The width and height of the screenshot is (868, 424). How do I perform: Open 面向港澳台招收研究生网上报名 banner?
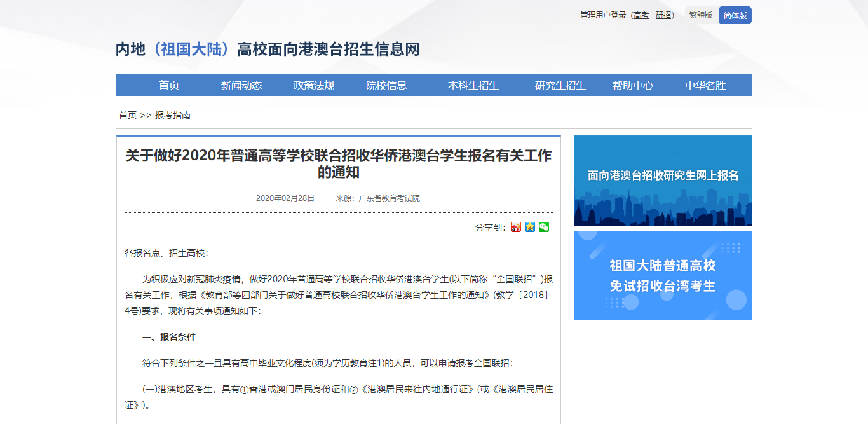click(x=662, y=181)
